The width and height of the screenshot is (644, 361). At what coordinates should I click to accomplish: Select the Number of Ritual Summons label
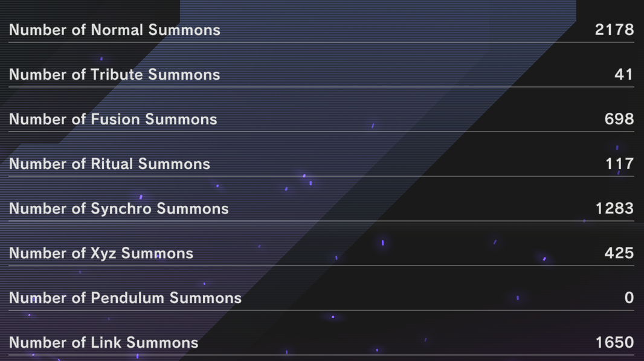pyautogui.click(x=110, y=164)
